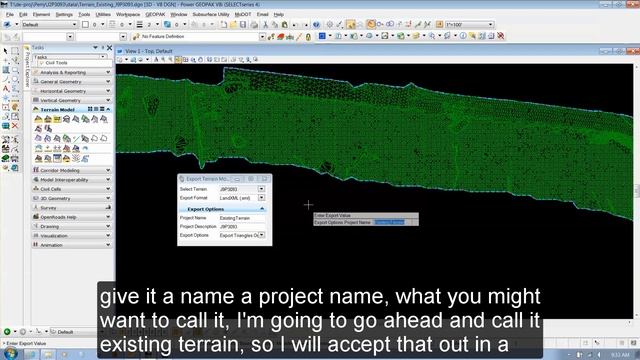Screen dimensions: 640x360
Task: Collapse the Terrain Model task group
Action: pos(108,109)
